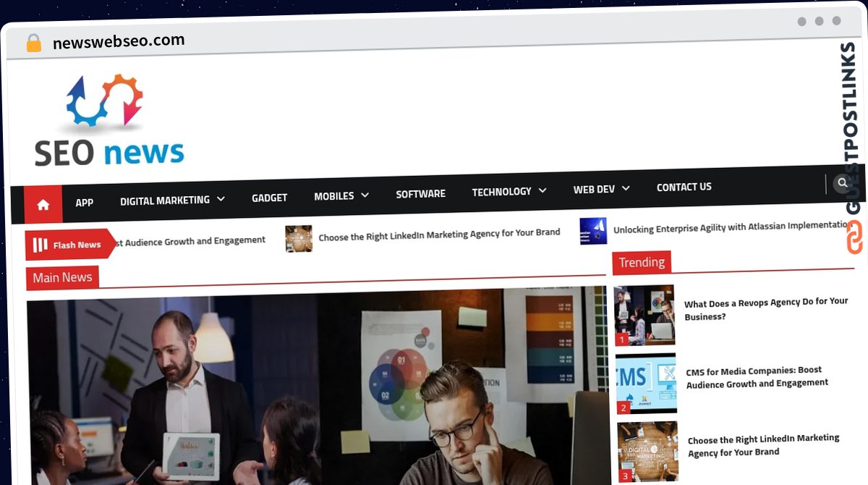Open trending LinkedIn Marketing Agency article
This screenshot has height=485, width=868.
point(764,445)
